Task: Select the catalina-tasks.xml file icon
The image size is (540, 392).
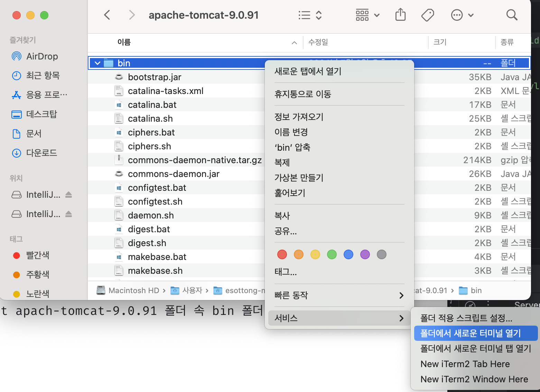Action: click(x=119, y=91)
